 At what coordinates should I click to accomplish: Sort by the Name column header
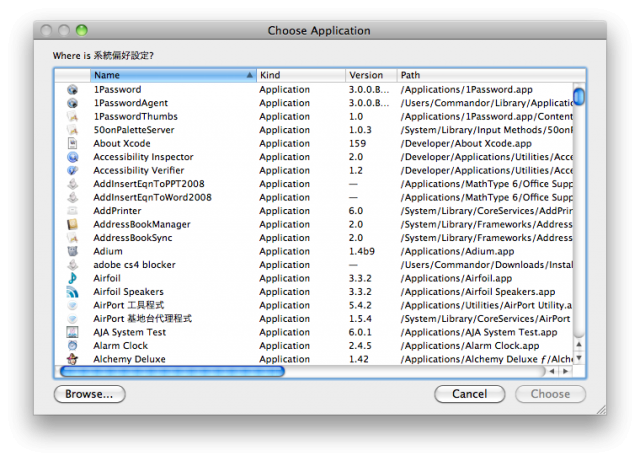[173, 75]
